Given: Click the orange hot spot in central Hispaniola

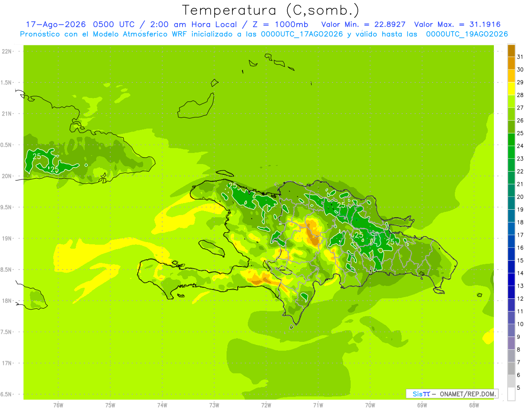Looking at the screenshot, I should coord(313,233).
